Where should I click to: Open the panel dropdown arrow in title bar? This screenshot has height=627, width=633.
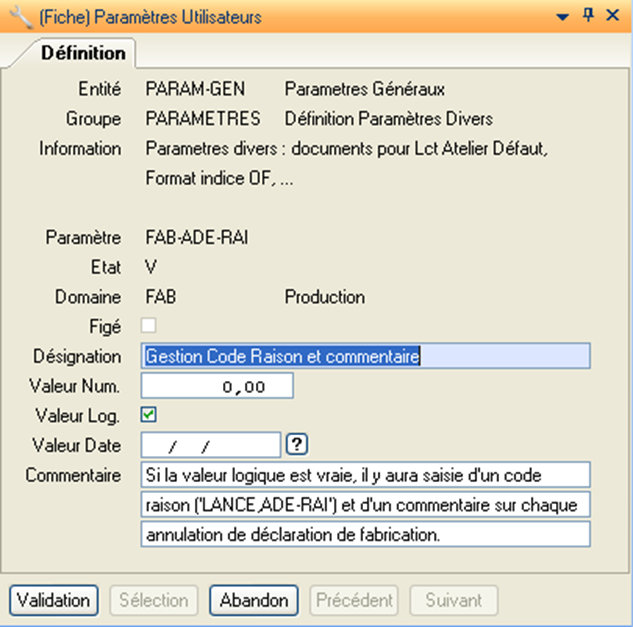click(x=563, y=16)
